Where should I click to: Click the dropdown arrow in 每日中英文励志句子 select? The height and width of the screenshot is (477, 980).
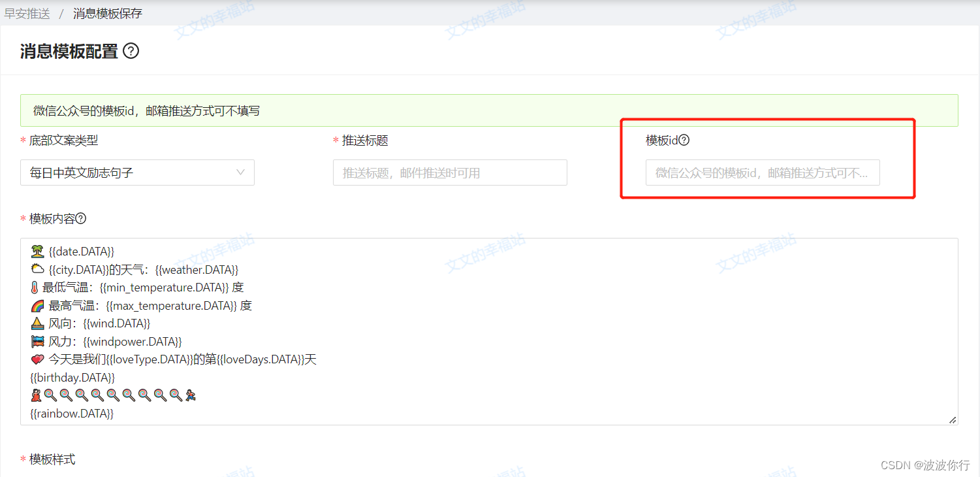pos(240,173)
